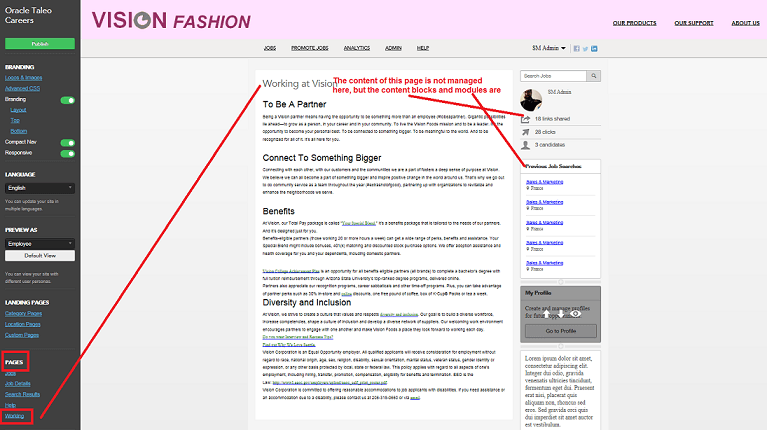Move My Profile module up
Screen dimensions: 767x430
pyautogui.click(x=546, y=314)
